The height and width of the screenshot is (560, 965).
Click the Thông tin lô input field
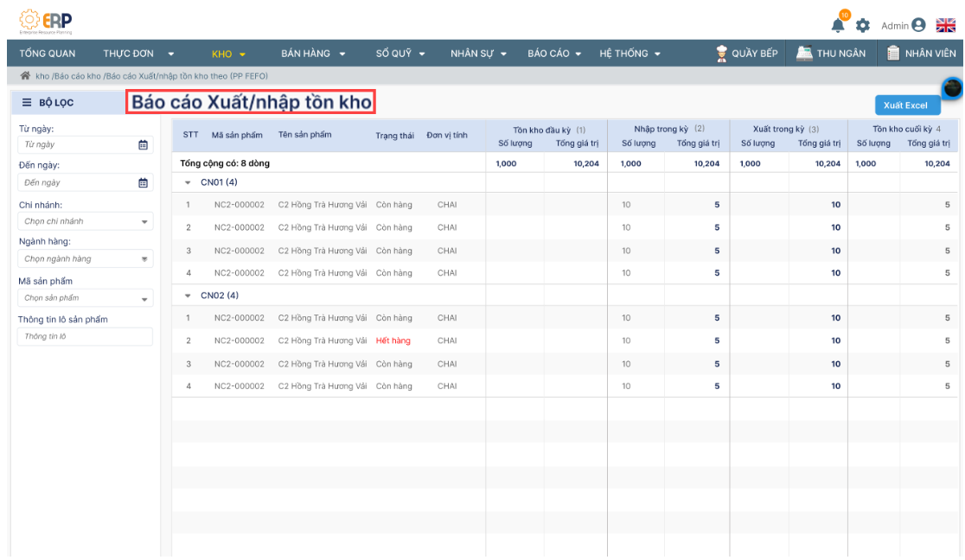point(85,336)
